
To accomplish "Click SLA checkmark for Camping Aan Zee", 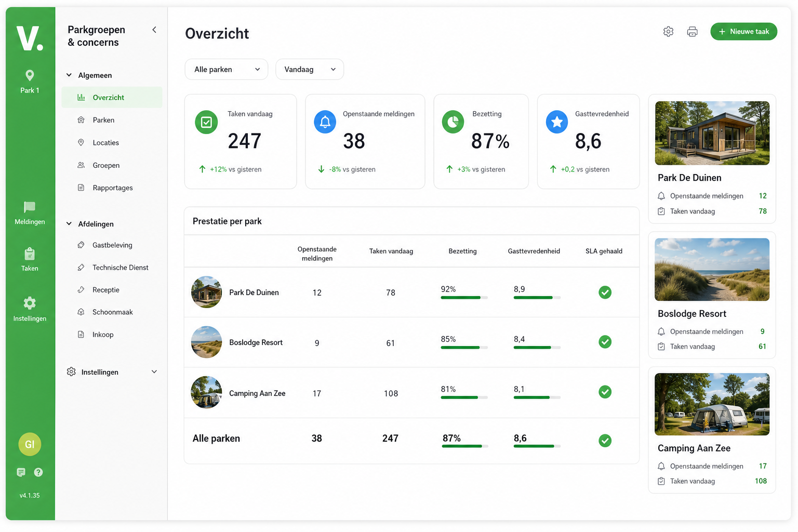I will [x=605, y=392].
